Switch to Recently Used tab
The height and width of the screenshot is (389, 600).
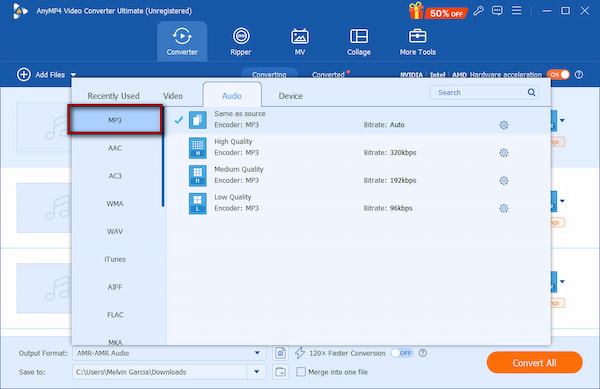113,96
